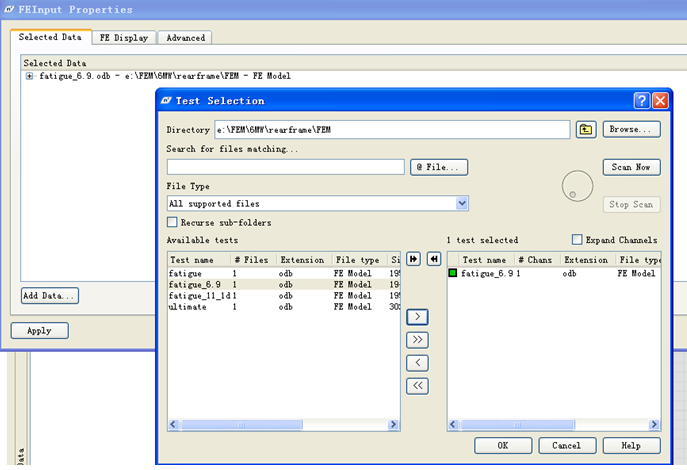Add the selected test with the single right arrow
This screenshot has height=470, width=687.
[417, 317]
